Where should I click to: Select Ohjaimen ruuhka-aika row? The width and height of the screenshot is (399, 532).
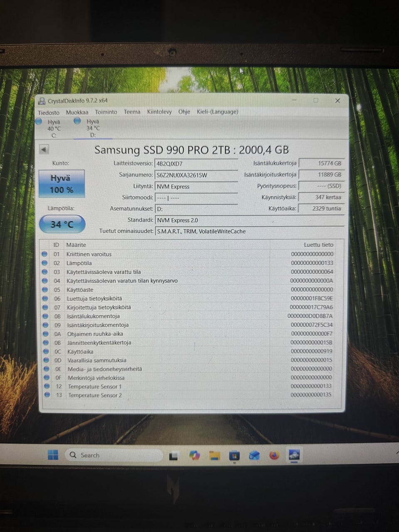pos(192,334)
